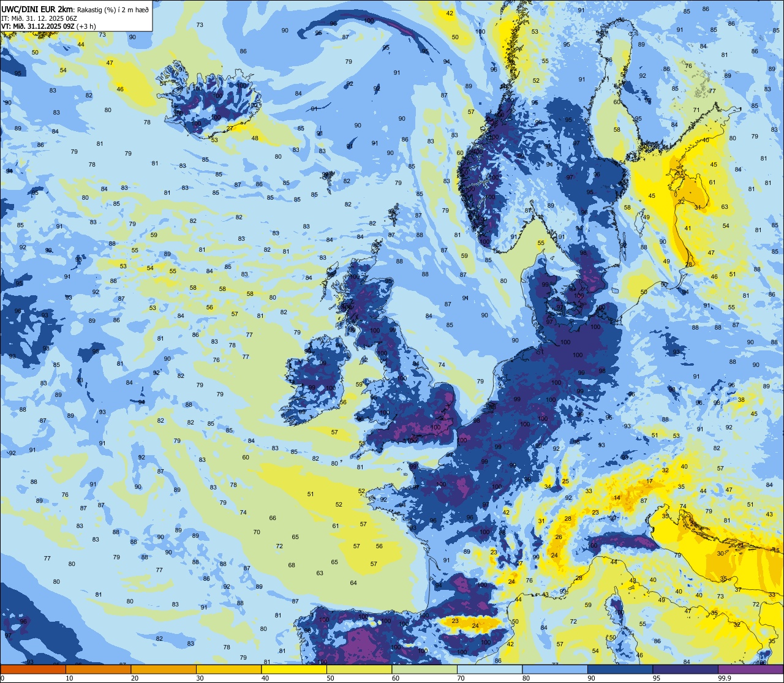This screenshot has width=784, height=683.
Task: Click the map value '64' west of France
Action: [x=353, y=583]
